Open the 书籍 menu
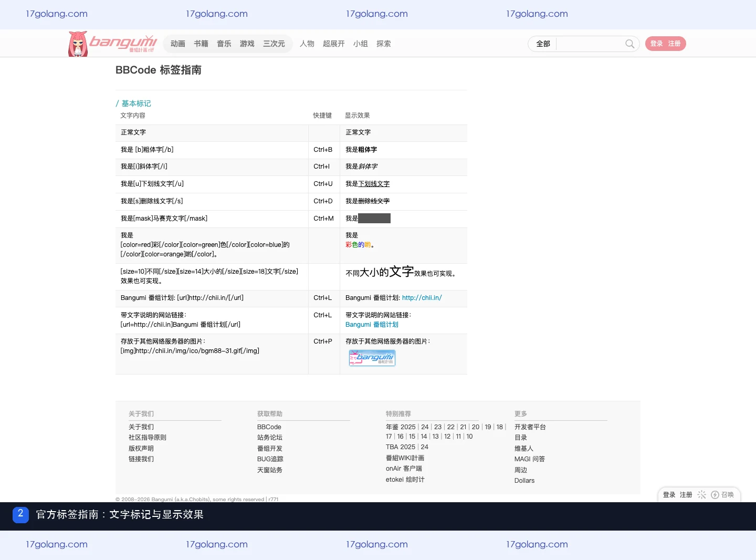 pos(201,44)
